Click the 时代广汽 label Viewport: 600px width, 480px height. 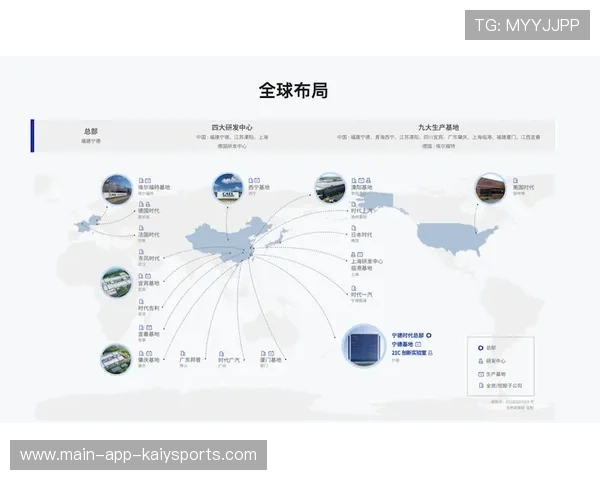229,360
